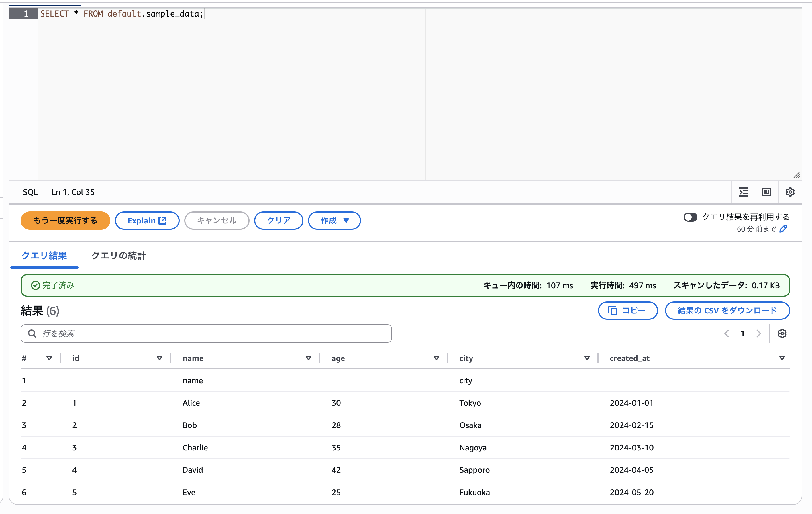The image size is (812, 514).
Task: Click the Charlie name cell
Action: 195,448
